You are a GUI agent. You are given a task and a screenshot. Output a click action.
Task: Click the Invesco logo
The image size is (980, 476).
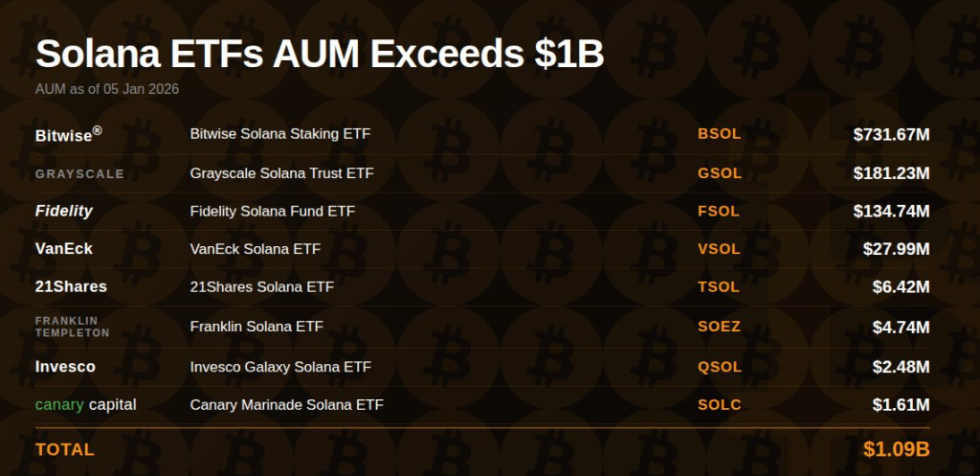[65, 367]
